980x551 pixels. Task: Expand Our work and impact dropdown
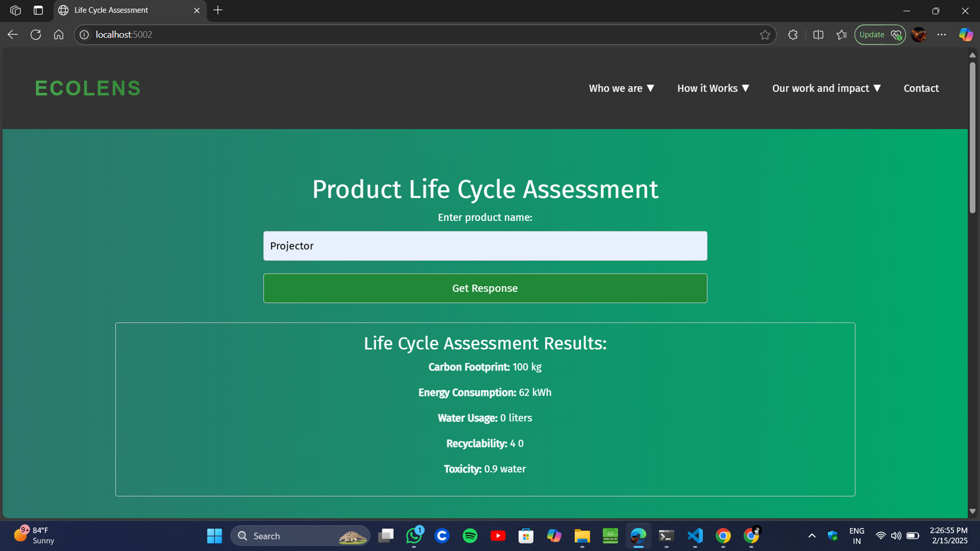pos(826,88)
